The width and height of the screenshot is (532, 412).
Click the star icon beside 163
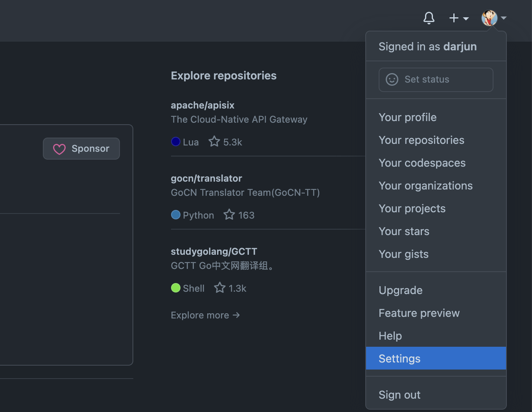point(229,214)
